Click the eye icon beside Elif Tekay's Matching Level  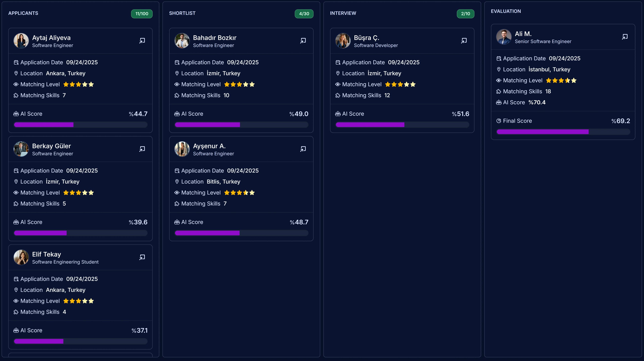[16, 301]
